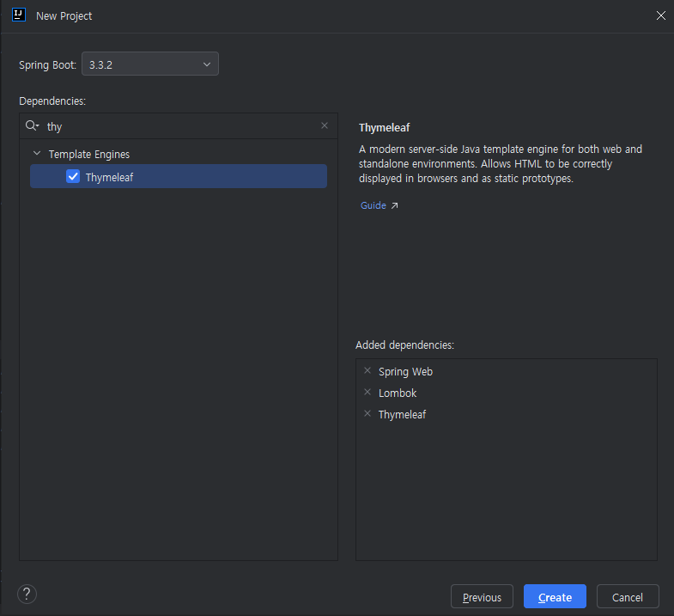674x616 pixels.
Task: Open the help question mark button
Action: (x=27, y=594)
